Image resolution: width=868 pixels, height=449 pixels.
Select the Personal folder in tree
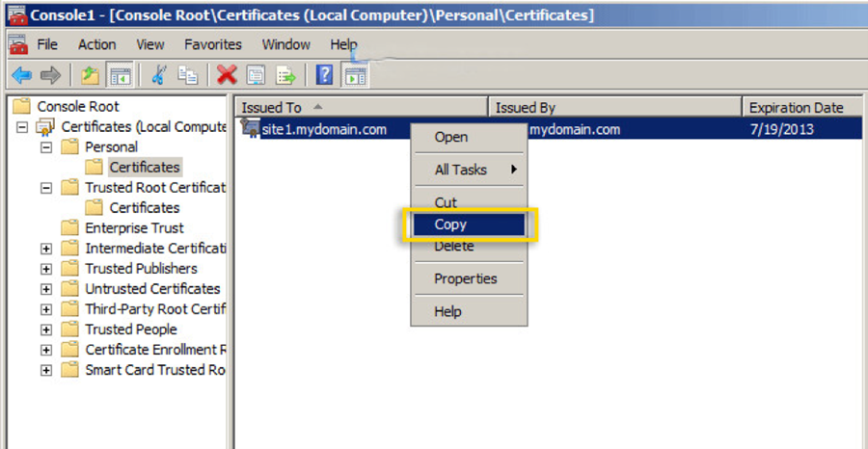[111, 147]
